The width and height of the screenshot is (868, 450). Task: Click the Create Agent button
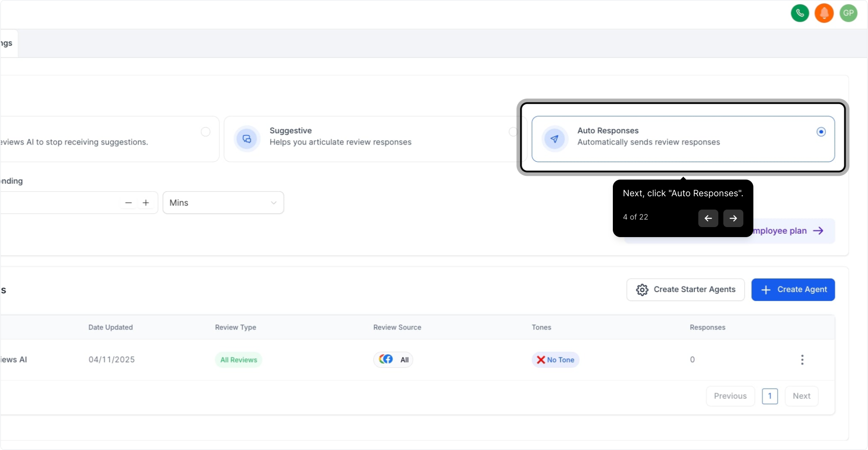[x=793, y=290]
